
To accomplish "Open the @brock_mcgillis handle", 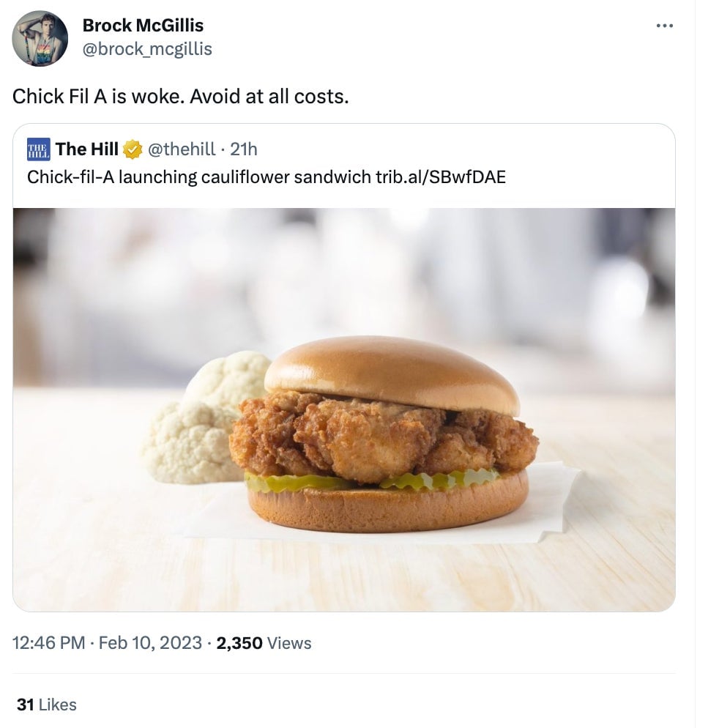I will 146,48.
